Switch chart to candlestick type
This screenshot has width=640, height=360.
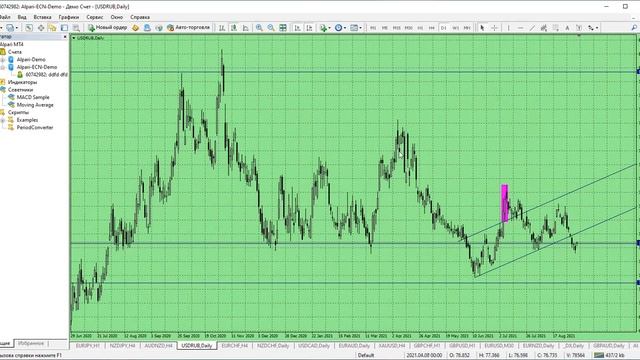[233, 28]
